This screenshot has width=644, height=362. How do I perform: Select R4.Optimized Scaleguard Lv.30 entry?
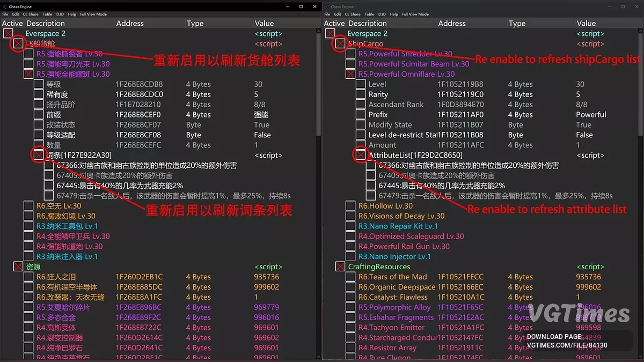[x=411, y=237]
